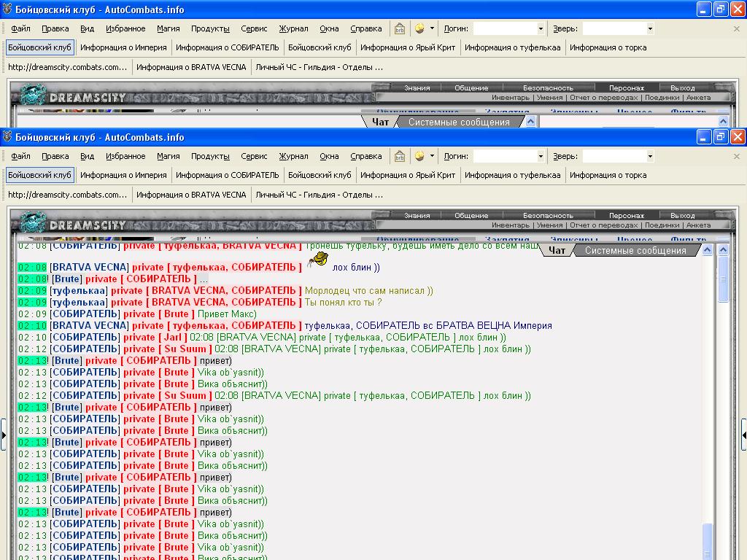Open Инвентарь link in front window
Screen dimensions: 747x560
511,225
